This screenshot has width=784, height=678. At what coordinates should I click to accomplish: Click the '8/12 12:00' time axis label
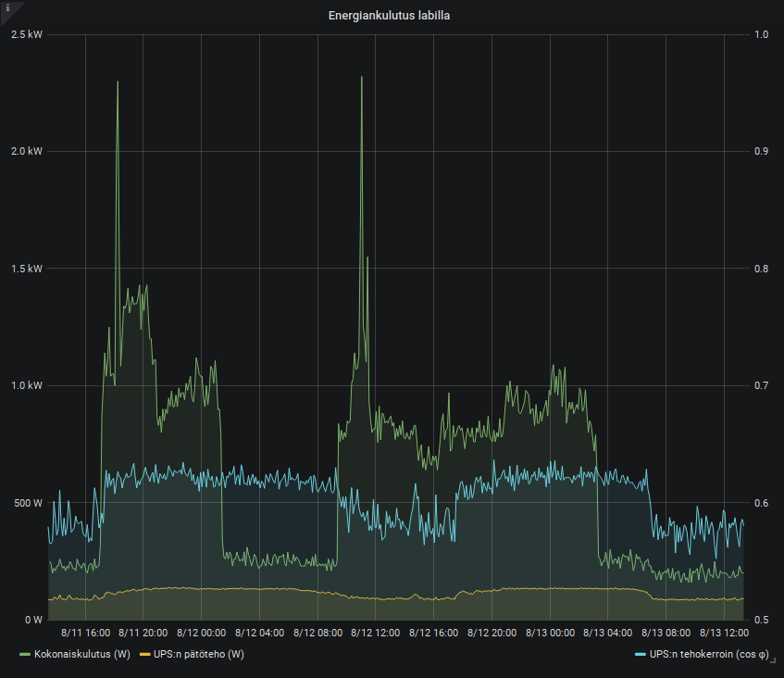[x=376, y=633]
